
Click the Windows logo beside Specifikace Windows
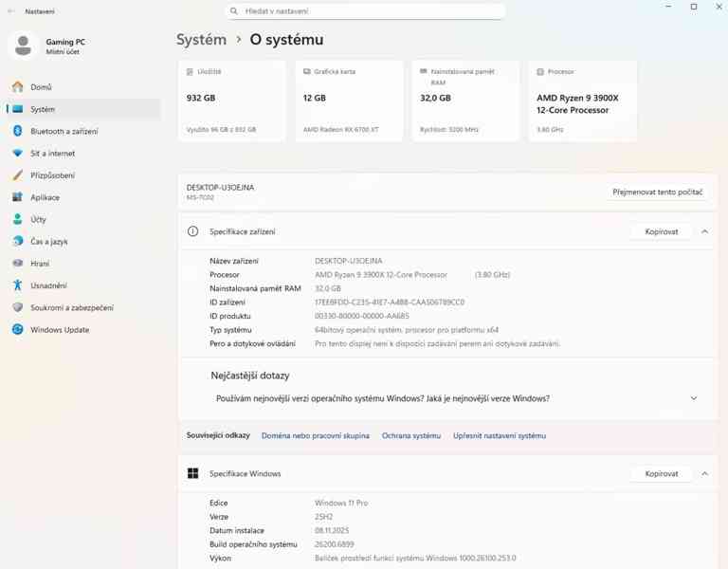click(x=192, y=473)
